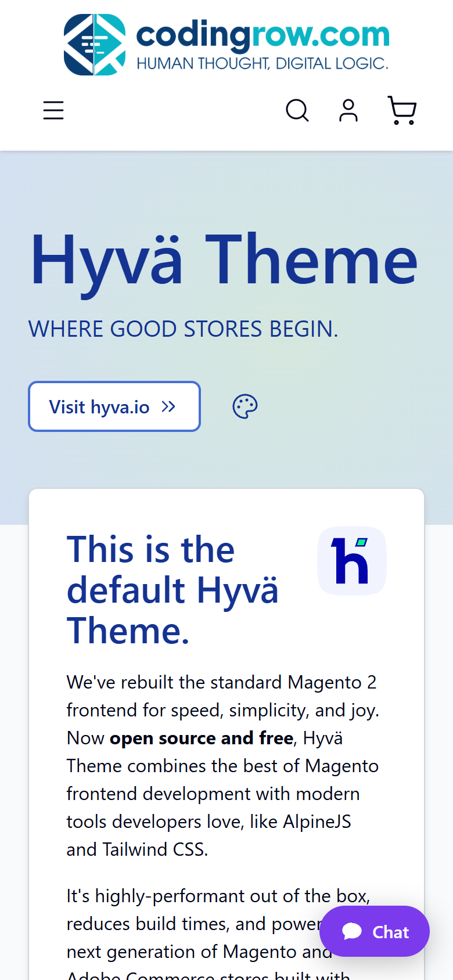Open the purple Chat widget

(375, 931)
